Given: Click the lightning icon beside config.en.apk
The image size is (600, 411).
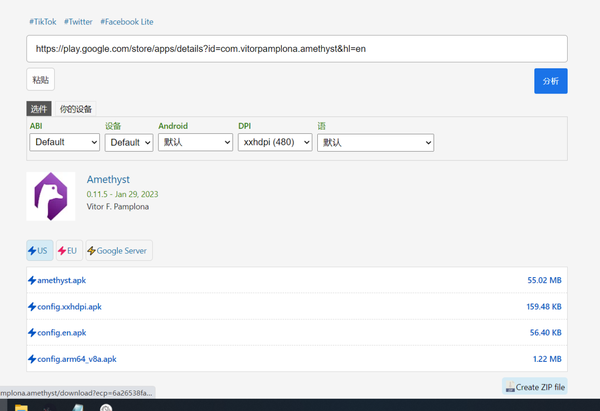Looking at the screenshot, I should pos(32,333).
